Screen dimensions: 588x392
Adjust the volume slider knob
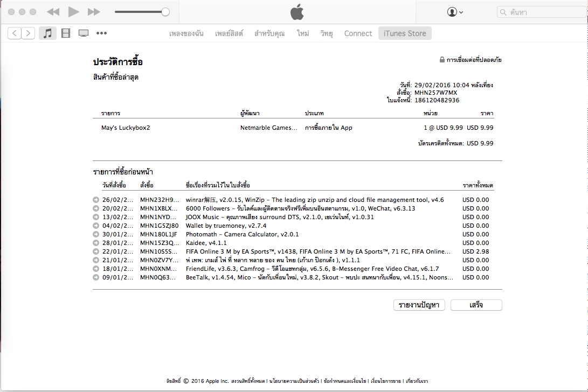click(x=165, y=12)
